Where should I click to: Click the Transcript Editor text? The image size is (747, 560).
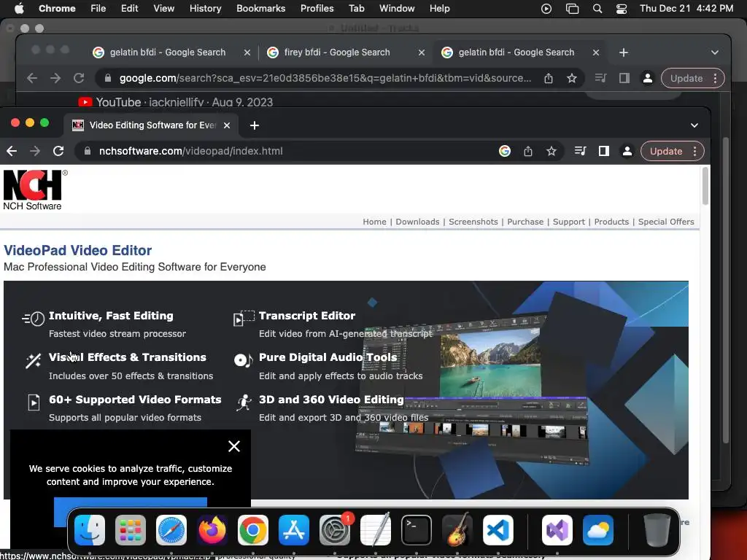tap(307, 316)
